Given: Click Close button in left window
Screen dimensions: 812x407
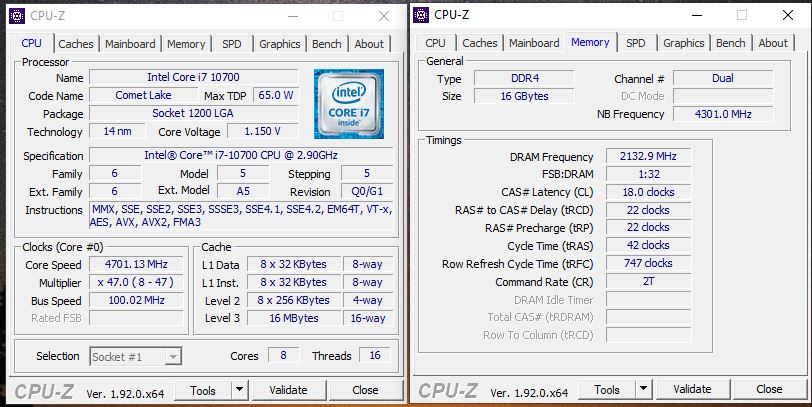Looking at the screenshot, I should coord(365,390).
